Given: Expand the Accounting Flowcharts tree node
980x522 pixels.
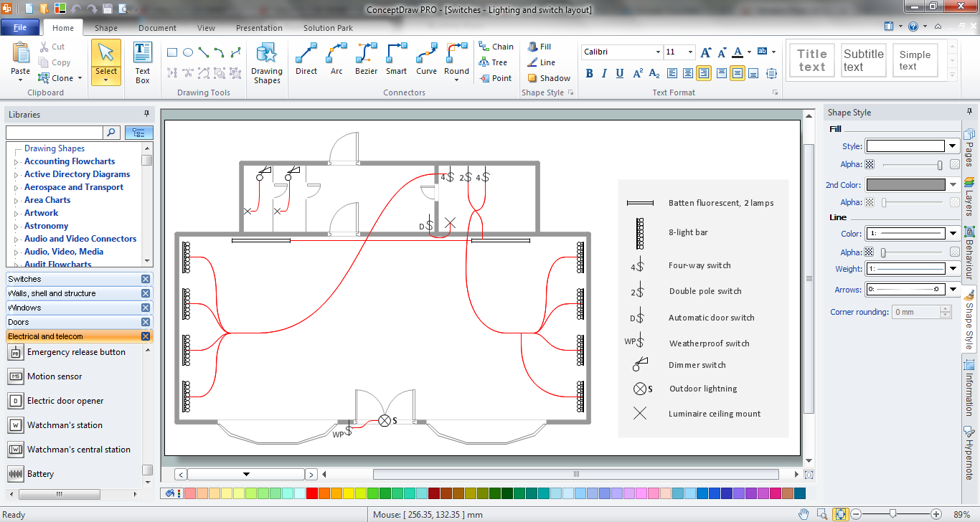Looking at the screenshot, I should 17,162.
